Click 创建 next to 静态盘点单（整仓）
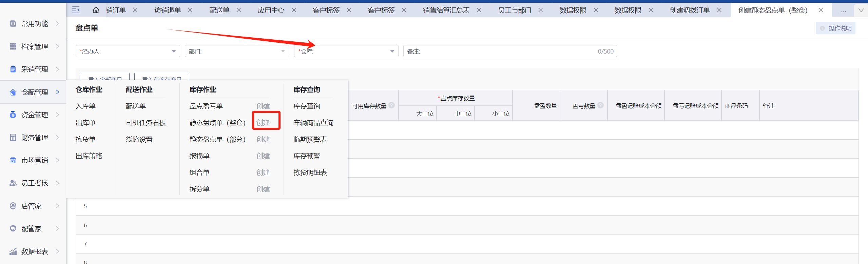 (x=263, y=123)
